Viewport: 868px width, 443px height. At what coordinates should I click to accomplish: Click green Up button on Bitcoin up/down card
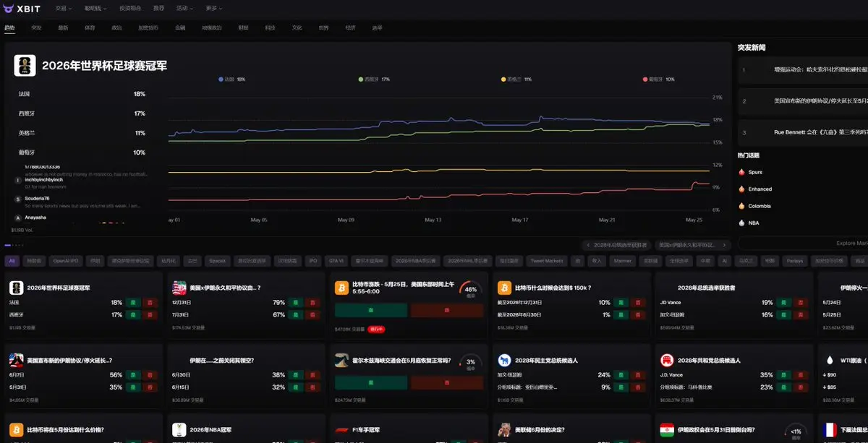tap(371, 310)
